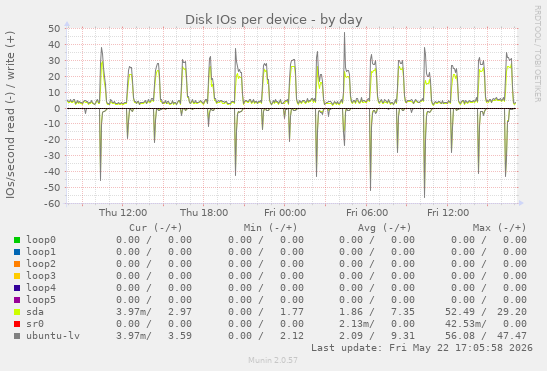Click the 'Cur (-/+)' column header
This screenshot has height=371, width=547.
coord(156,228)
